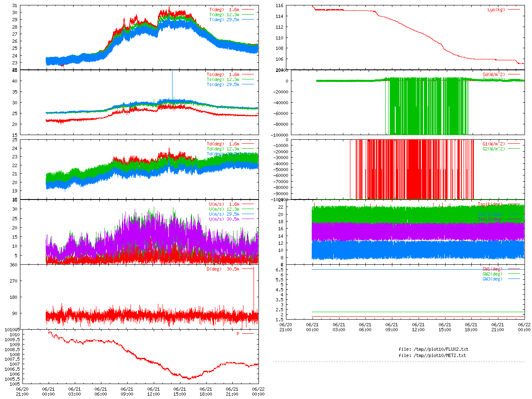Select the '1008.5' pressure axis tick
This screenshot has width=532, height=399.
click(x=12, y=350)
